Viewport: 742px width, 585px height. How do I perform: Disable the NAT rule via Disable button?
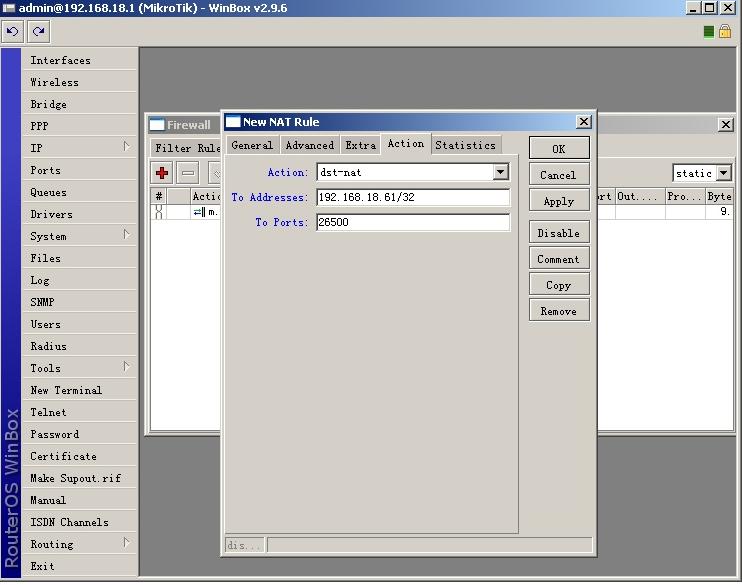[558, 233]
